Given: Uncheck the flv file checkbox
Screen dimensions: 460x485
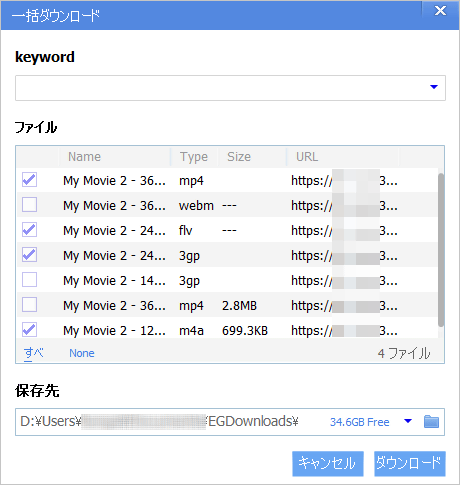Looking at the screenshot, I should coord(29,230).
